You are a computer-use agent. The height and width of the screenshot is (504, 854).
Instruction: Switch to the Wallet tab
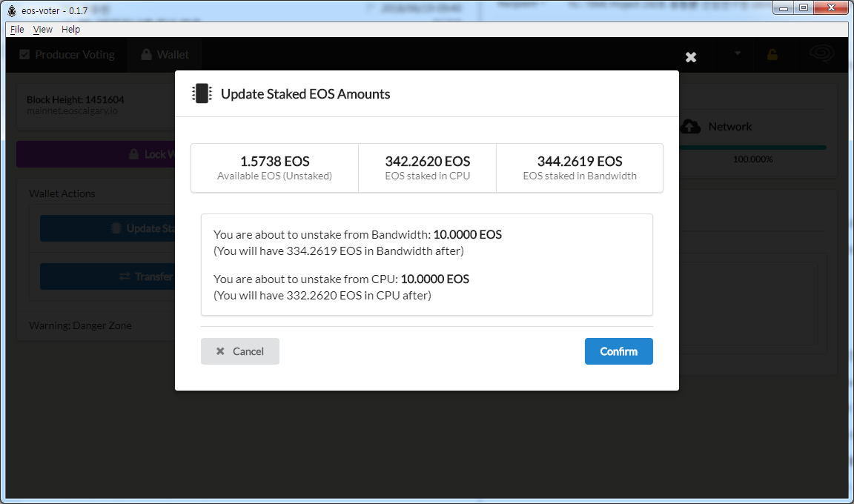pyautogui.click(x=165, y=54)
